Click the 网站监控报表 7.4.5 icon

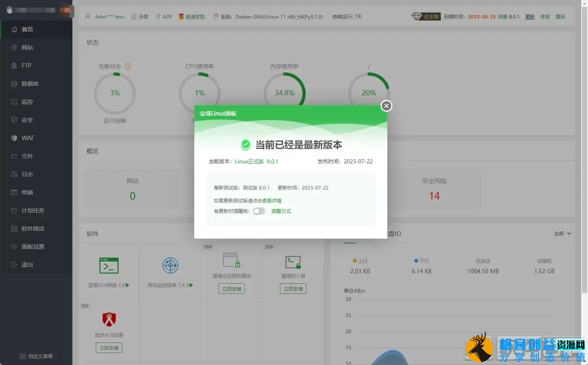(170, 266)
